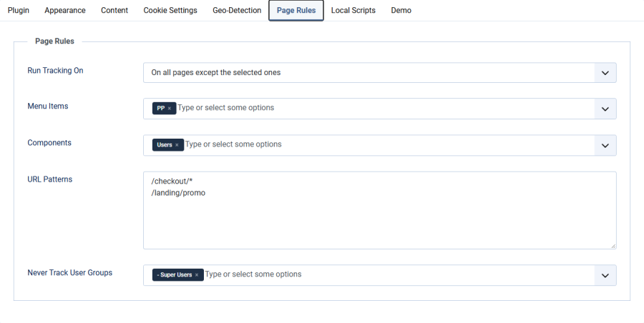Expand the Run Tracking On dropdown arrow
This screenshot has width=644, height=323.
pyautogui.click(x=605, y=73)
